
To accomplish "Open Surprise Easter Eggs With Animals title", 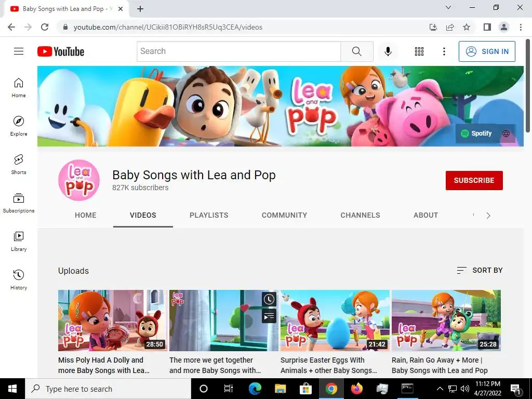I will tap(329, 365).
